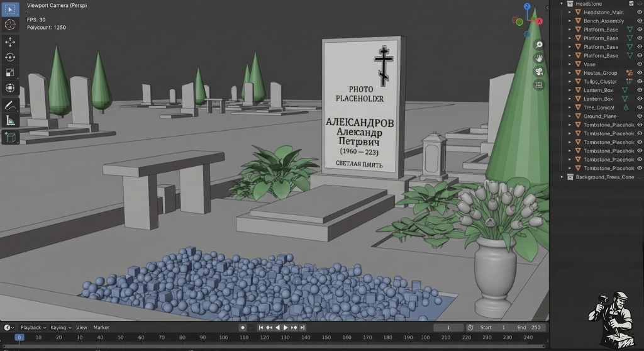Jump to the last frame button
The height and width of the screenshot is (351, 644).
tap(303, 328)
